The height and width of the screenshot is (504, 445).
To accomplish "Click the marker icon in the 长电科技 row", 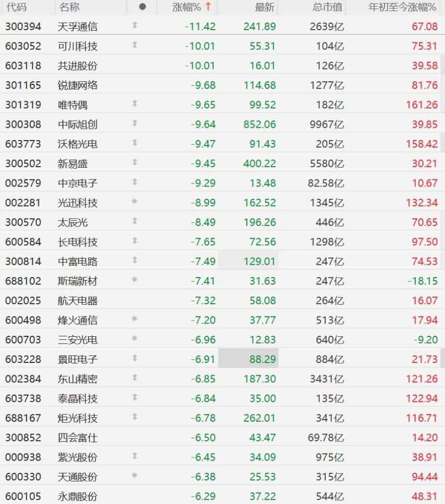I will [x=135, y=241].
